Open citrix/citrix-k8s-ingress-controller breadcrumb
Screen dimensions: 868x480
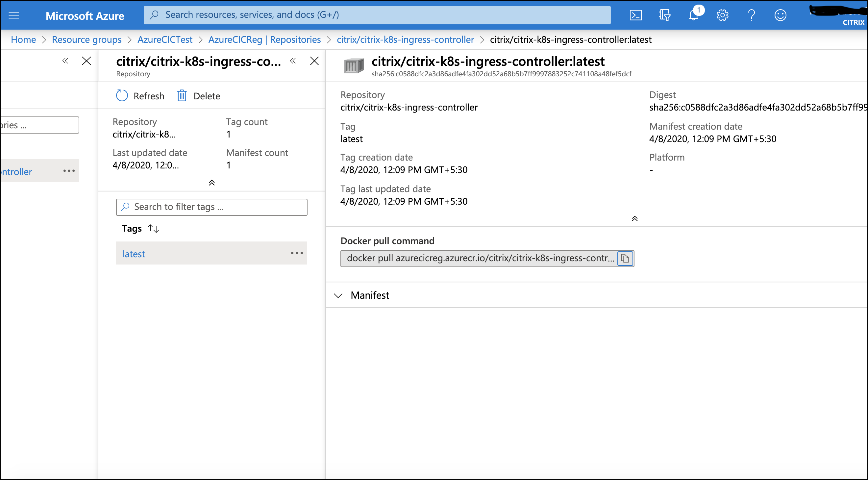pyautogui.click(x=405, y=39)
